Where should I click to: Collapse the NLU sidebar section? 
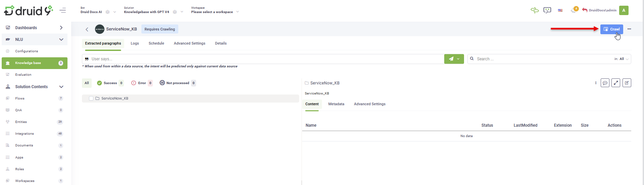click(x=61, y=40)
